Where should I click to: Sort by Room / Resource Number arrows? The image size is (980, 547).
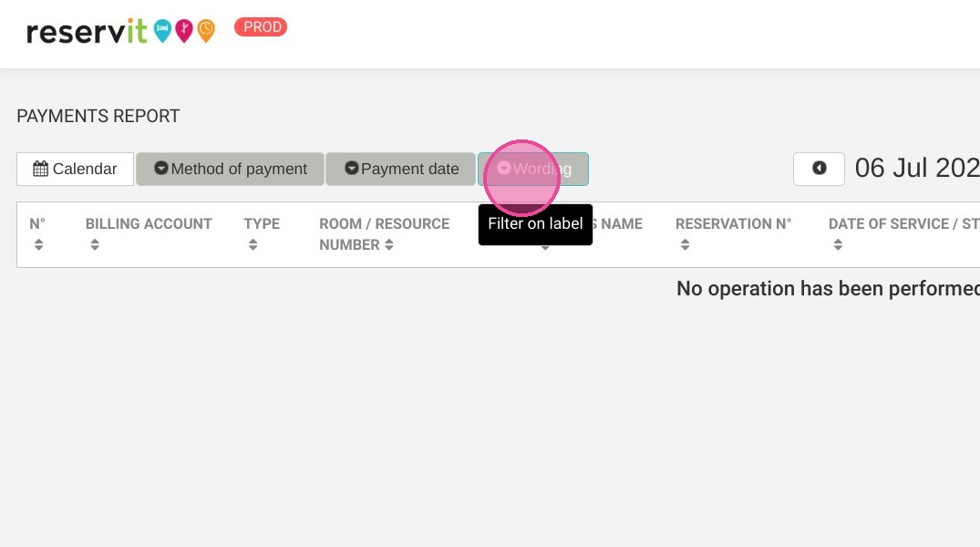pos(388,245)
